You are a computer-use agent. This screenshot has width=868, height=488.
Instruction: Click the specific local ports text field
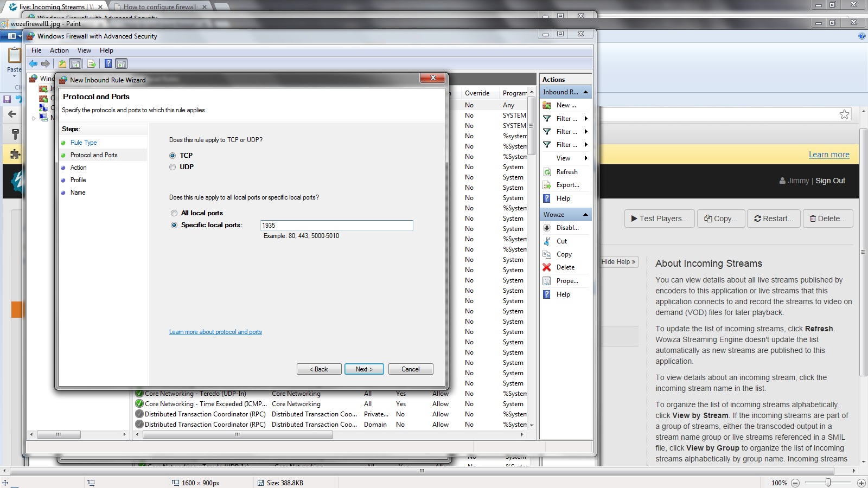click(336, 226)
